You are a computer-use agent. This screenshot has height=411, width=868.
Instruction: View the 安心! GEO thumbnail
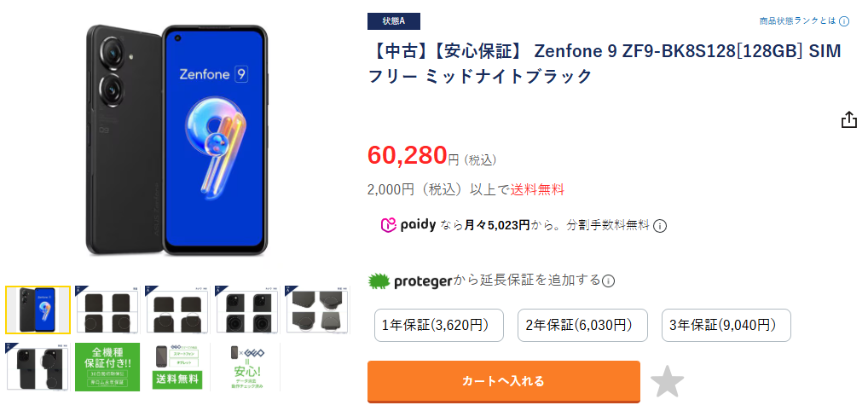tap(247, 367)
